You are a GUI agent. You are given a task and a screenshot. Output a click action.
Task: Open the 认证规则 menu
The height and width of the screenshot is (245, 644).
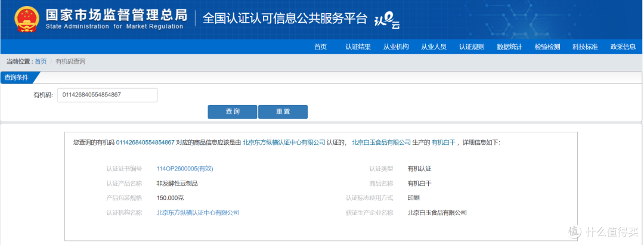tap(472, 46)
